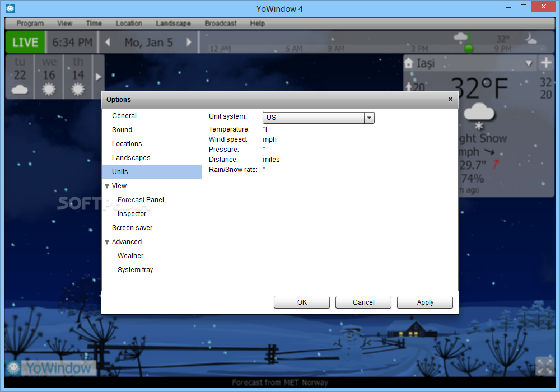Select General in options list
This screenshot has width=560, height=392.
[152, 116]
